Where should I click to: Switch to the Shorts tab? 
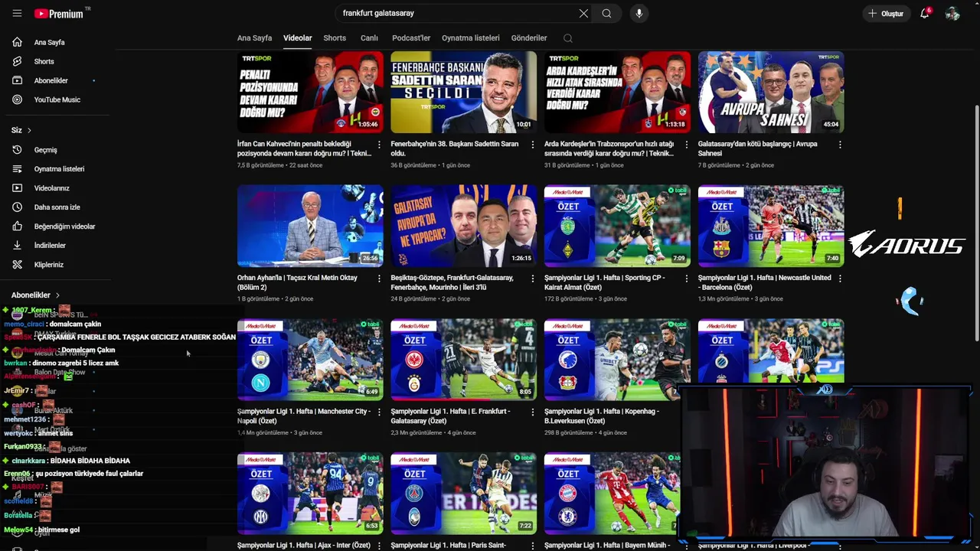tap(335, 37)
